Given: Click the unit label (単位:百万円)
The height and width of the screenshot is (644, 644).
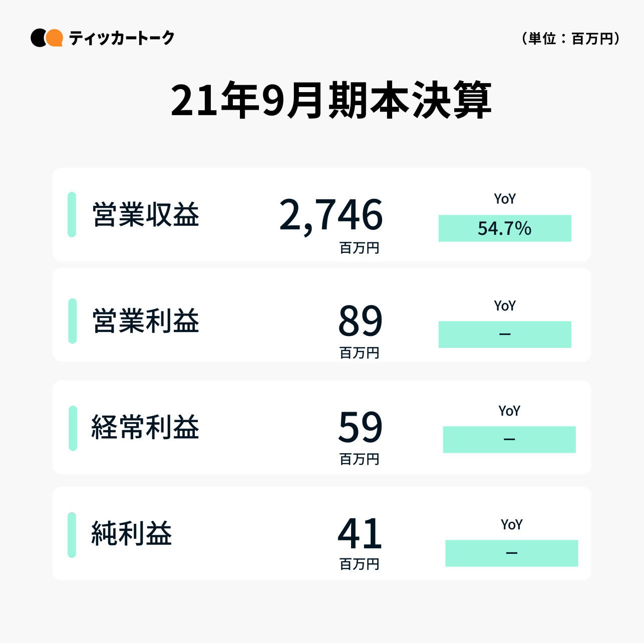Looking at the screenshot, I should coord(571,39).
